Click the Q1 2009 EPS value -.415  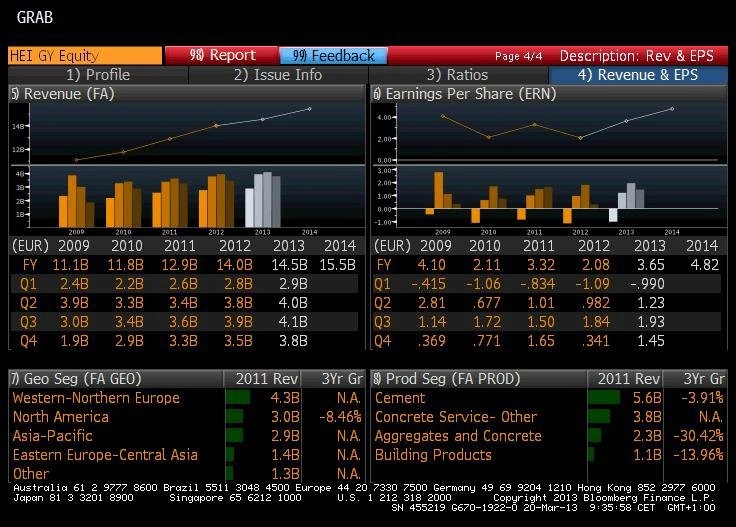tap(428, 284)
